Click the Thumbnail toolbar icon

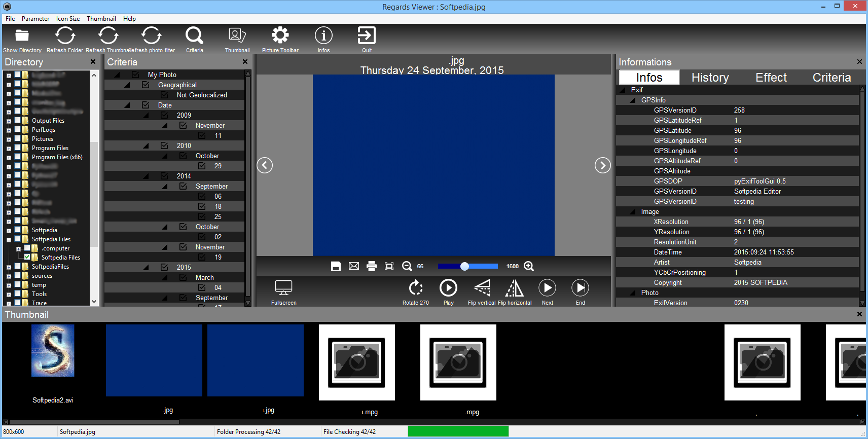click(237, 35)
